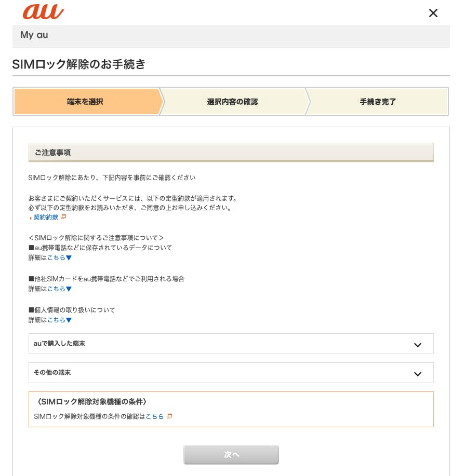Click the SIMロック解除のお手続き heading
This screenshot has width=464, height=476.
[78, 64]
